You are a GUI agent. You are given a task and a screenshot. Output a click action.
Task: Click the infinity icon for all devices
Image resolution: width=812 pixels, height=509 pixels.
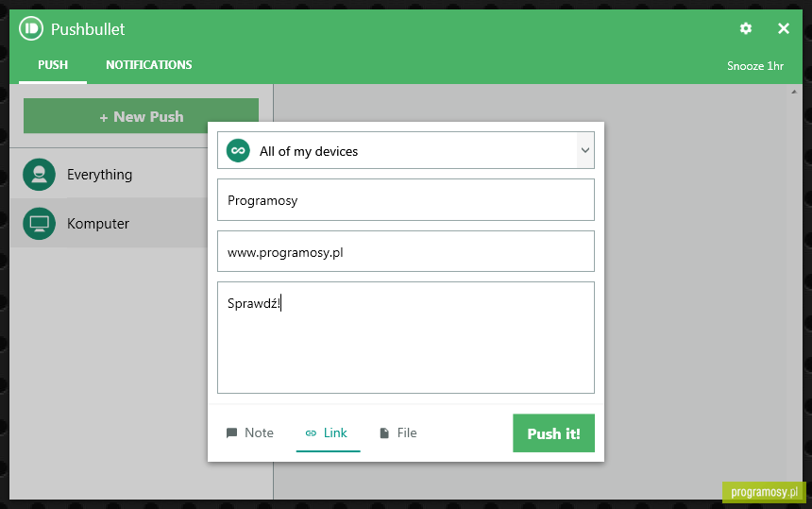(238, 151)
